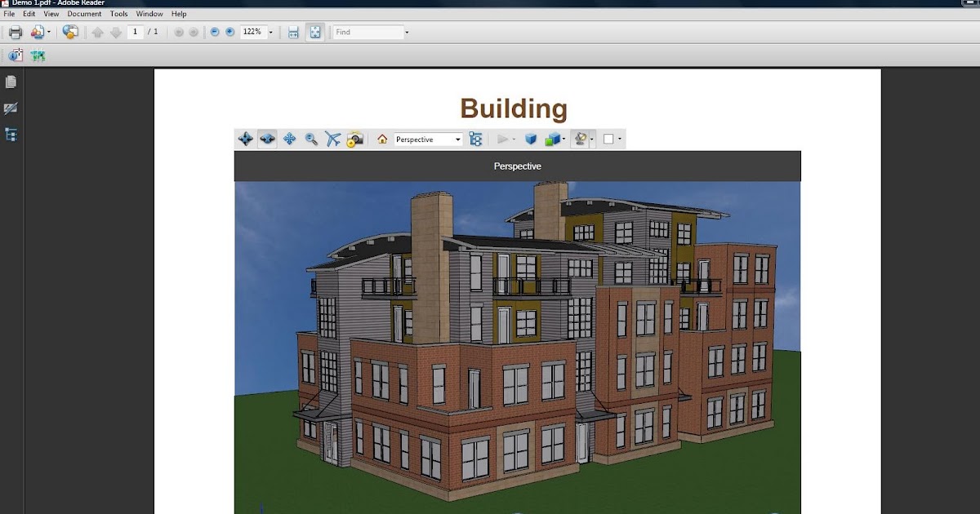
Task: Open the play animation dropdown arrow
Action: pyautogui.click(x=514, y=140)
